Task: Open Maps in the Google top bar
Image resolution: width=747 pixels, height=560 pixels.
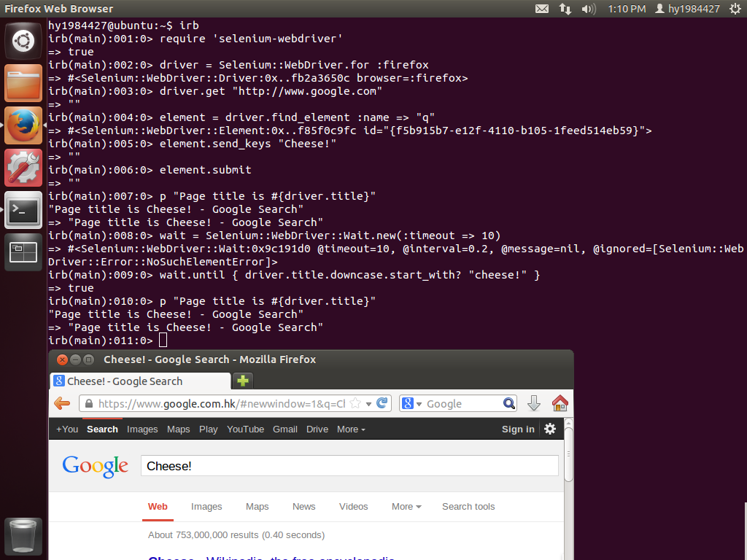Action: pyautogui.click(x=179, y=429)
